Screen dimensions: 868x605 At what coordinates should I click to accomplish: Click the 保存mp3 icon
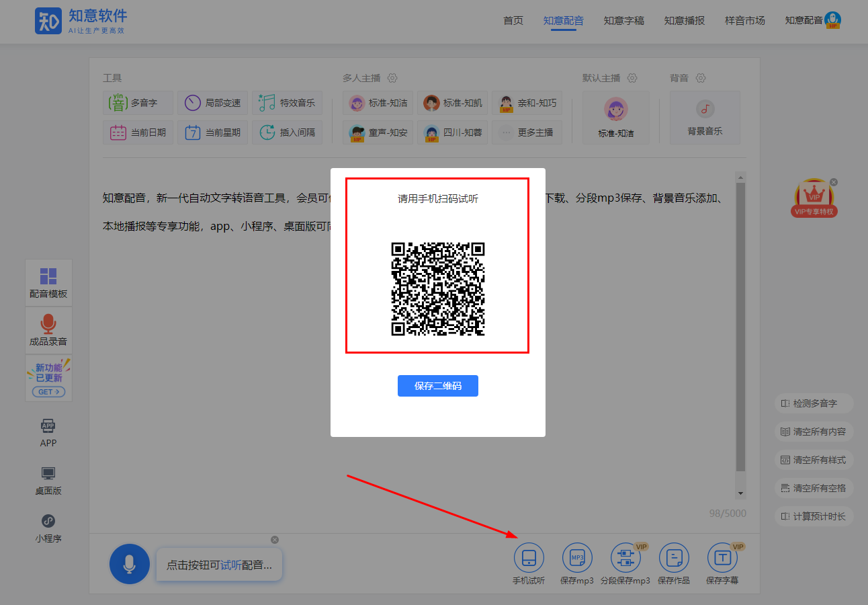click(577, 558)
